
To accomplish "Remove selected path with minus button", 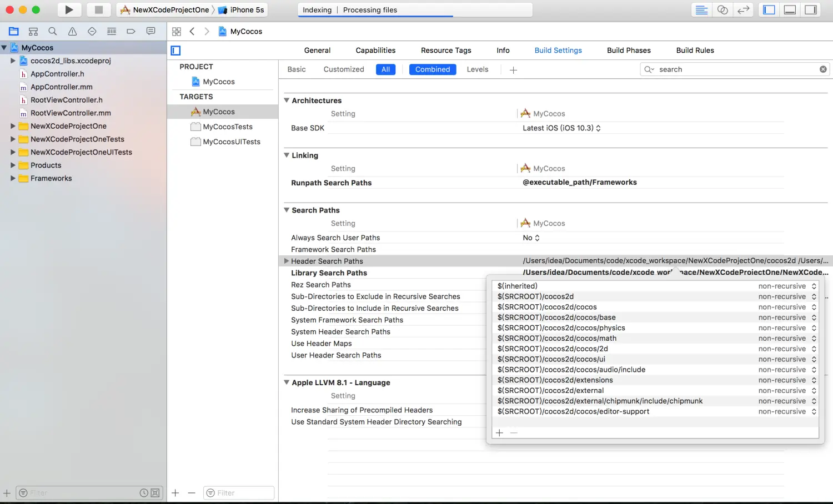I will (514, 433).
